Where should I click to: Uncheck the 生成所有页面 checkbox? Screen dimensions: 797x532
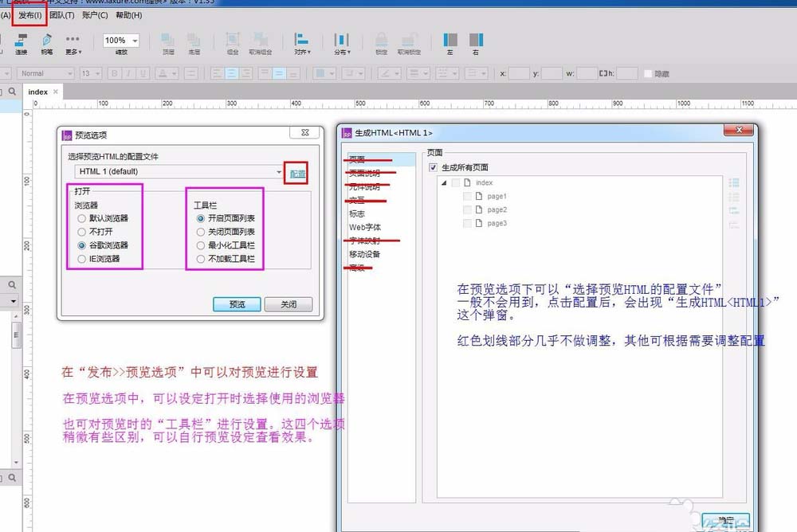[433, 167]
